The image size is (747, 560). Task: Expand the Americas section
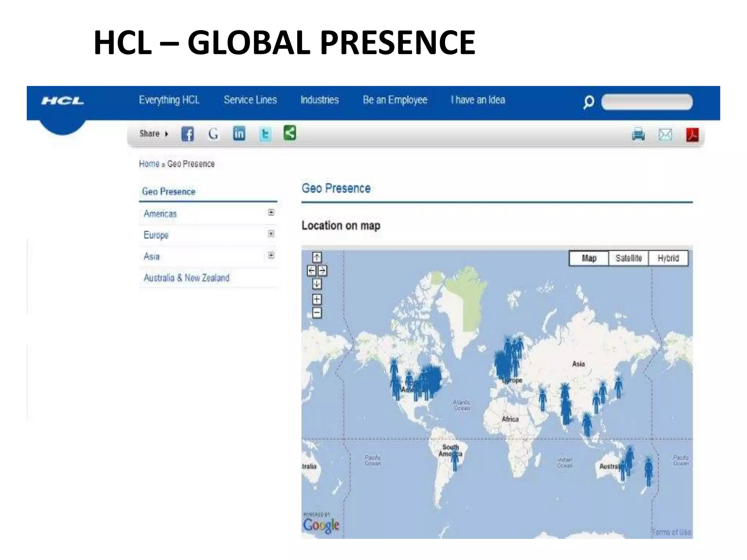pyautogui.click(x=271, y=213)
